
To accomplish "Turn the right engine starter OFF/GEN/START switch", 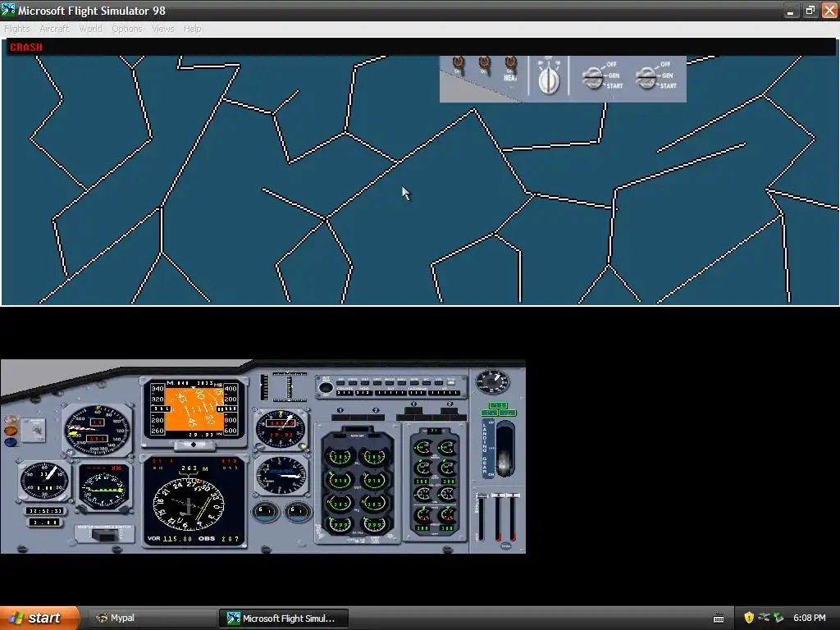I will pos(647,78).
